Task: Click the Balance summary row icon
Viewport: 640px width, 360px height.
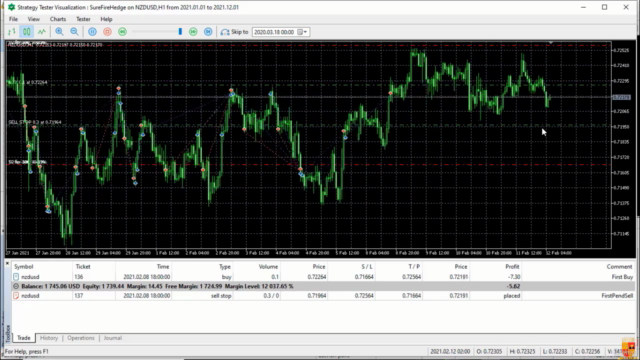Action: pyautogui.click(x=16, y=286)
